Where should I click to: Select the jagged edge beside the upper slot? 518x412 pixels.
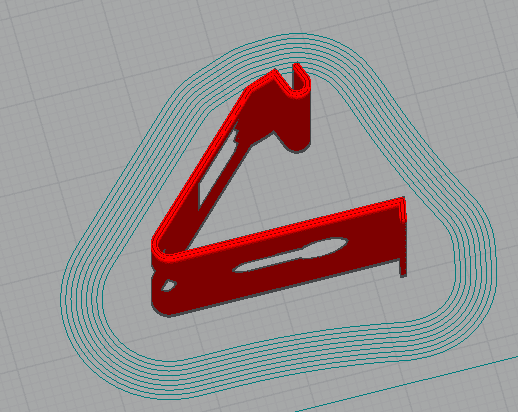pos(236,133)
